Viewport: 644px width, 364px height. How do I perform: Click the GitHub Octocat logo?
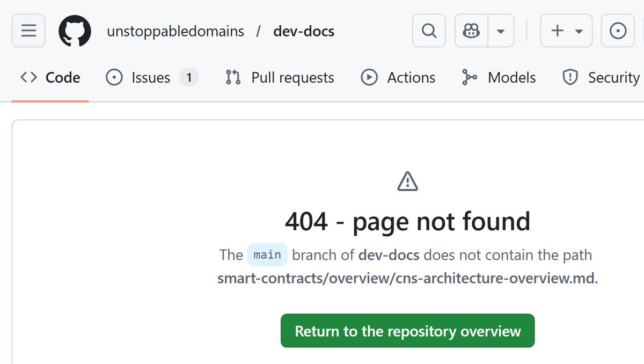75,31
